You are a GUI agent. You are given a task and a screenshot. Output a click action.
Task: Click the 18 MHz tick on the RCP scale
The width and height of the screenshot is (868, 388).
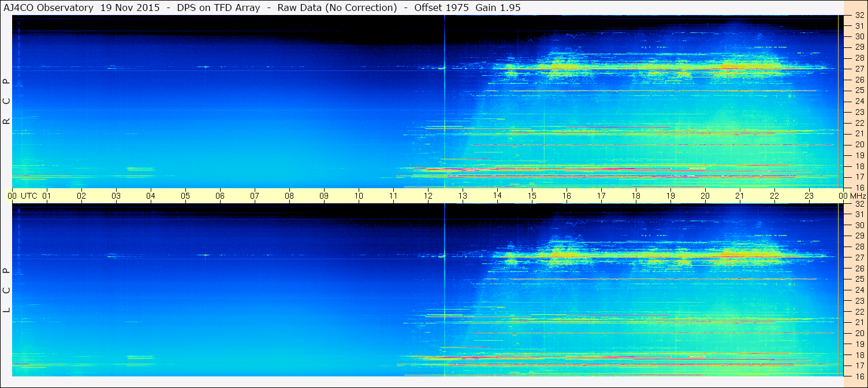[x=859, y=166]
